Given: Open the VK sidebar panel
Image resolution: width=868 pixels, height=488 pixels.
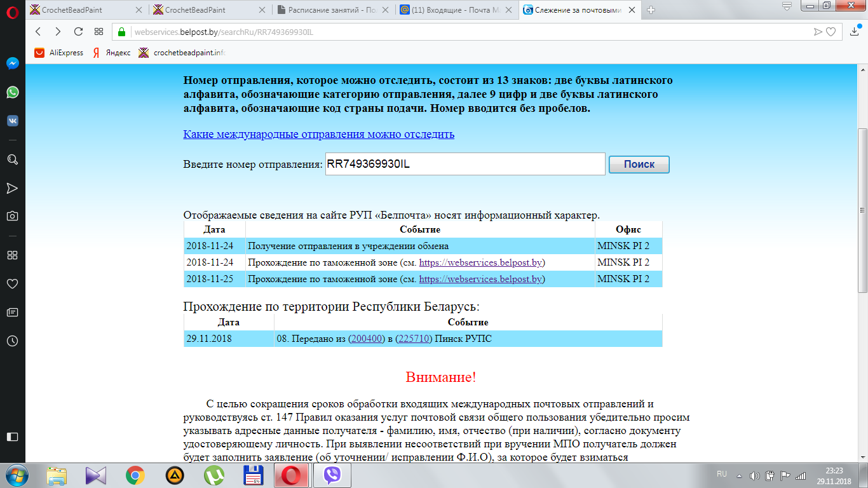Looking at the screenshot, I should (x=12, y=121).
